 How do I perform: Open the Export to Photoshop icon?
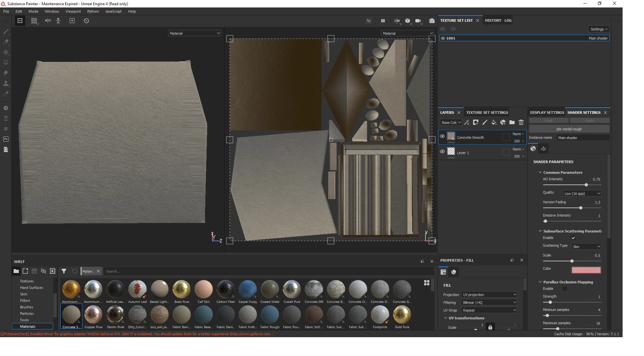[x=6, y=139]
